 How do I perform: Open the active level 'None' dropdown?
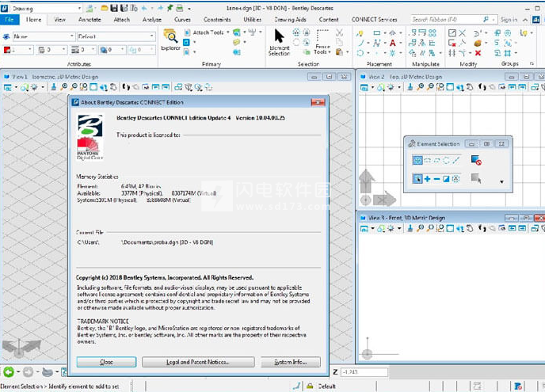(x=72, y=36)
